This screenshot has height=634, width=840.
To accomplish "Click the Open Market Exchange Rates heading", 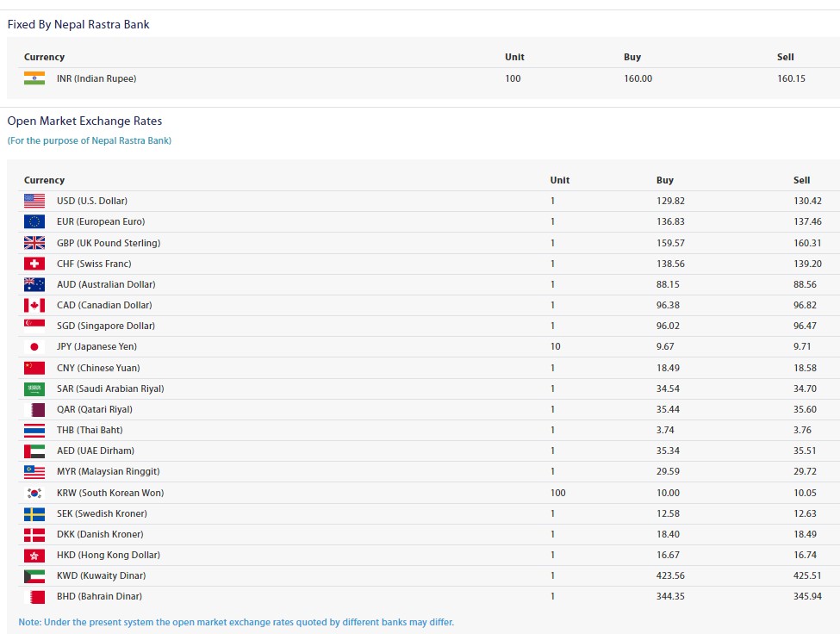I will pyautogui.click(x=84, y=121).
